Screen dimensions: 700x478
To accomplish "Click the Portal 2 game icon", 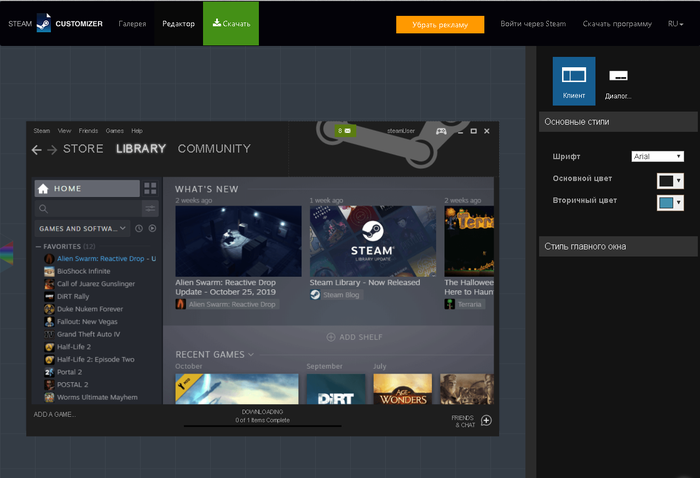I will coord(49,372).
